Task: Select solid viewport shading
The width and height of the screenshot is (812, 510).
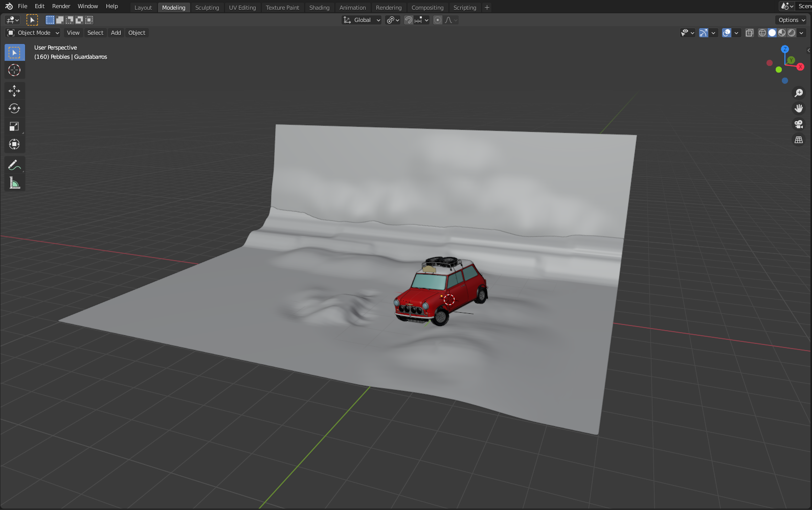Action: click(x=772, y=33)
